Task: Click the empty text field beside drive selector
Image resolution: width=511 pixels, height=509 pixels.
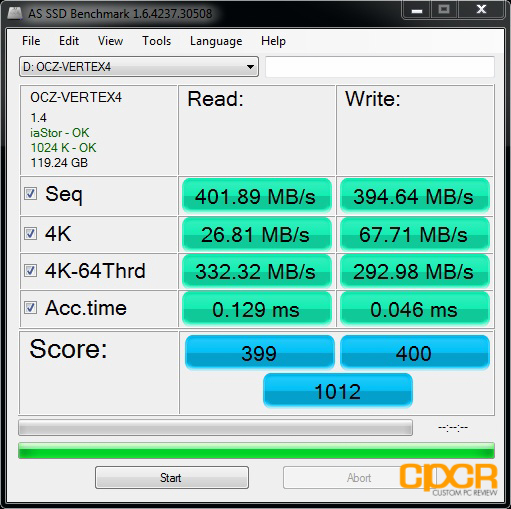Action: [x=380, y=67]
